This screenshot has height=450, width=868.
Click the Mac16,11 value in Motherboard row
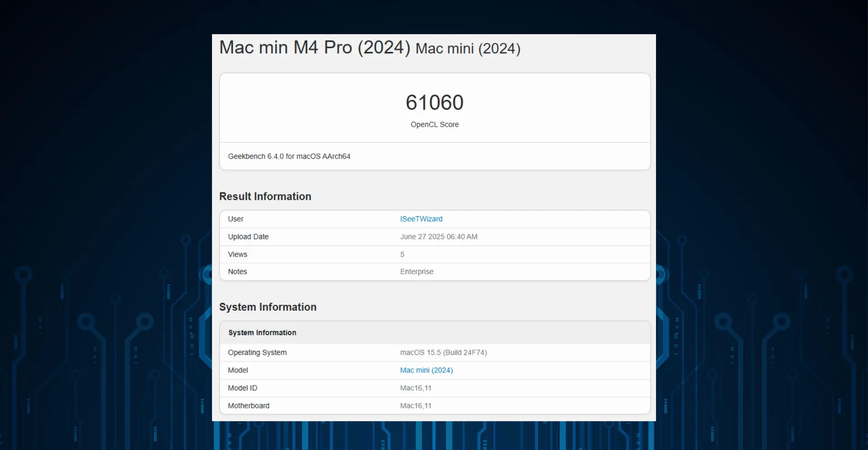(415, 406)
